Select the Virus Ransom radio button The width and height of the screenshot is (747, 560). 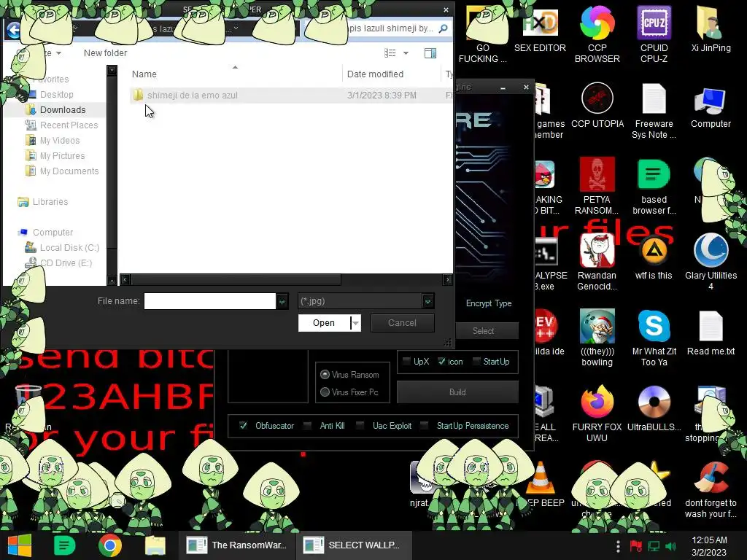325,375
